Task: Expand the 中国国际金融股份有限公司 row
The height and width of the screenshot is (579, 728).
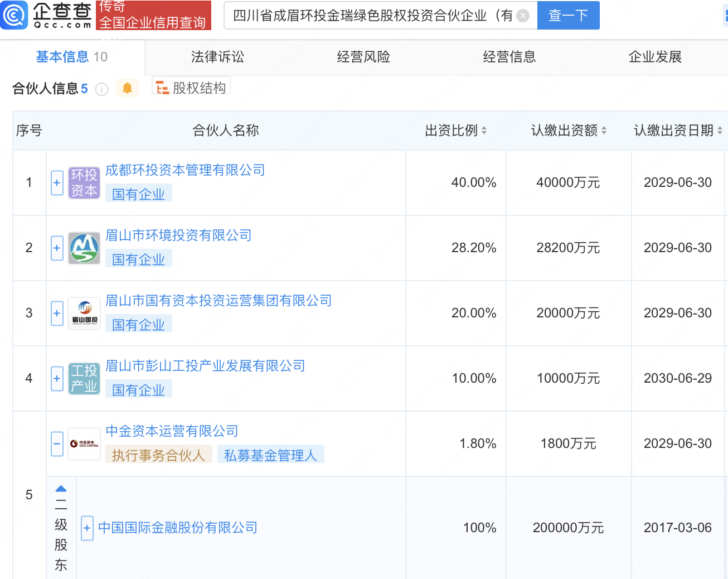Action: (x=87, y=528)
